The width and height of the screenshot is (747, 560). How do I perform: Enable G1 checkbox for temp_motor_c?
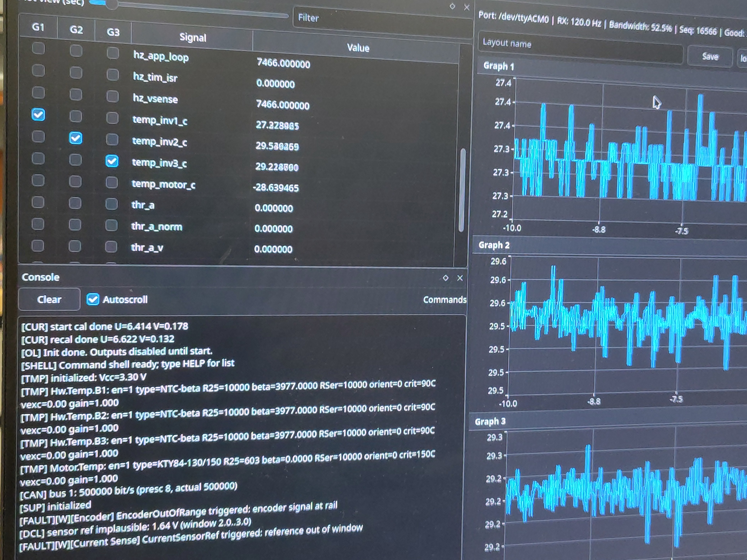coord(38,180)
